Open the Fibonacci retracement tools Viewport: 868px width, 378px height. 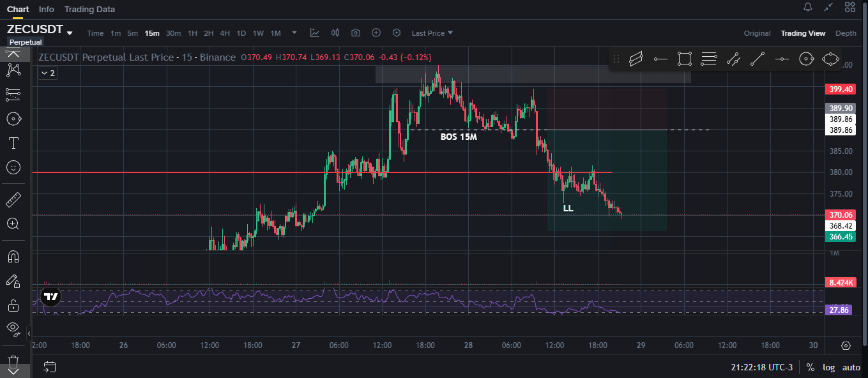13,94
